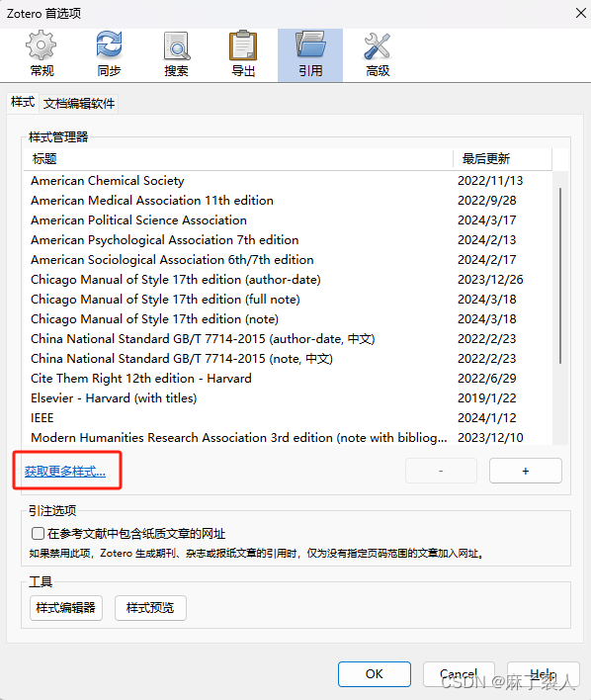
Task: Click the Help button
Action: 544,674
